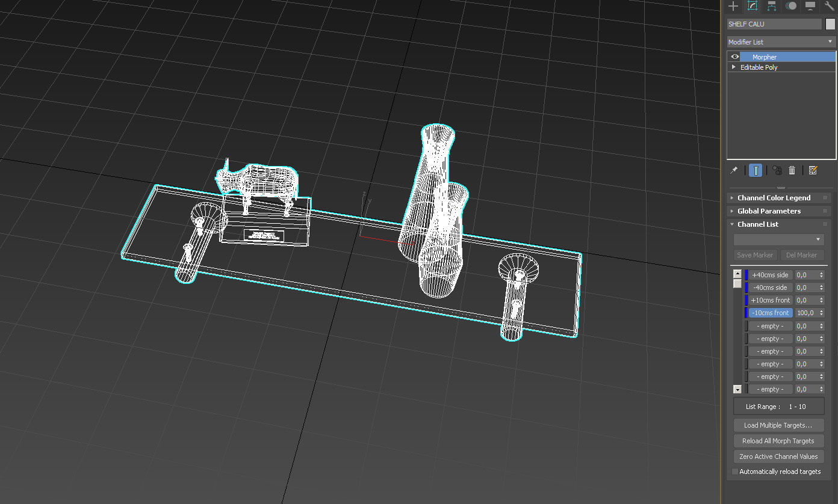Open the Utilities wrench tab
Screen dimensions: 838x504
[x=830, y=6]
